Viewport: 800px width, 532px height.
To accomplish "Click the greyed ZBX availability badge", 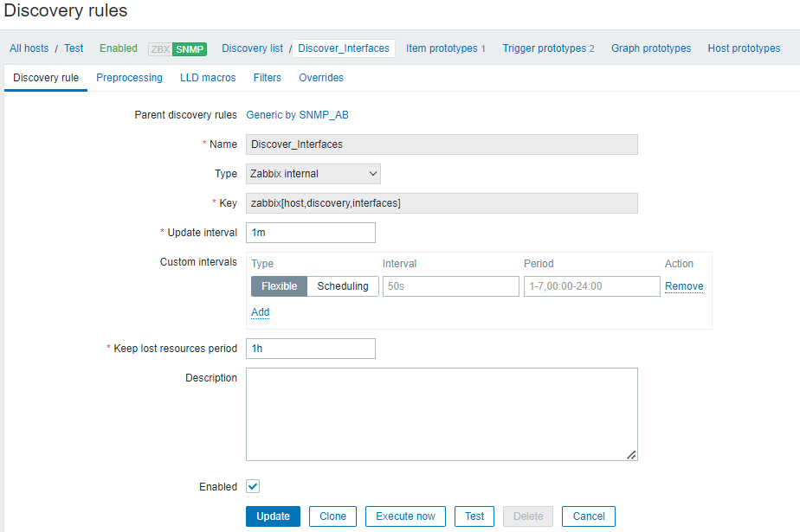I will coord(160,49).
